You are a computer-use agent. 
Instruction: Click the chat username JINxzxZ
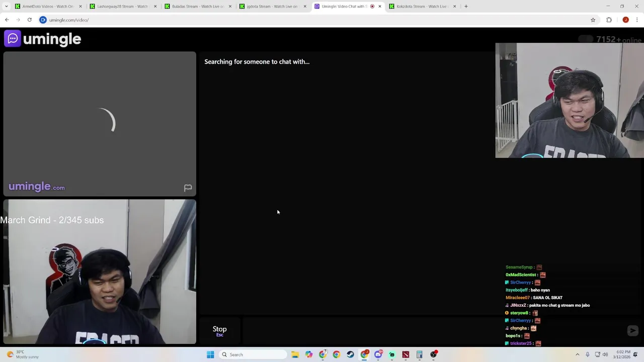(518, 305)
